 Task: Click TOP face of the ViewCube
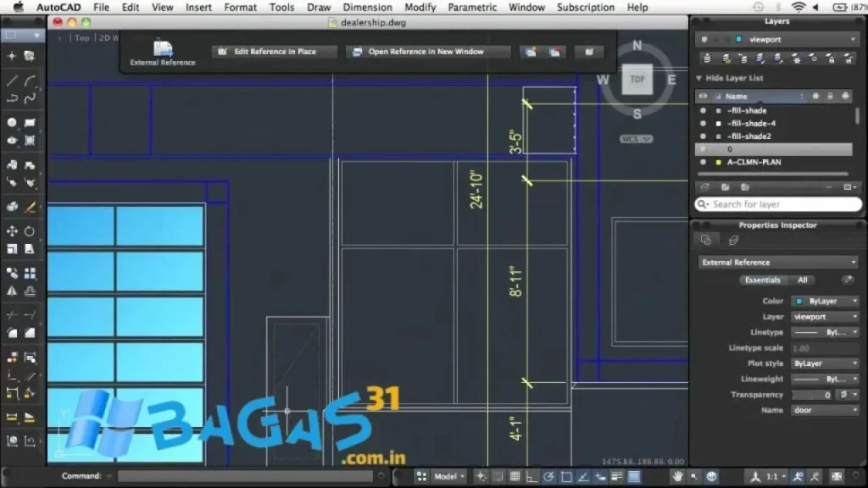click(637, 79)
